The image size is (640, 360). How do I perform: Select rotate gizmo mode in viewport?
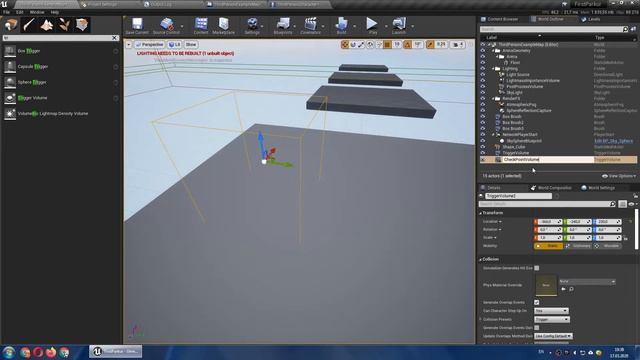[x=353, y=44]
